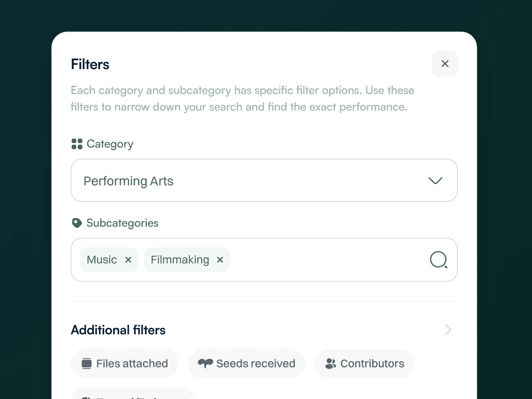Click inside the subcategories search field

[316, 260]
